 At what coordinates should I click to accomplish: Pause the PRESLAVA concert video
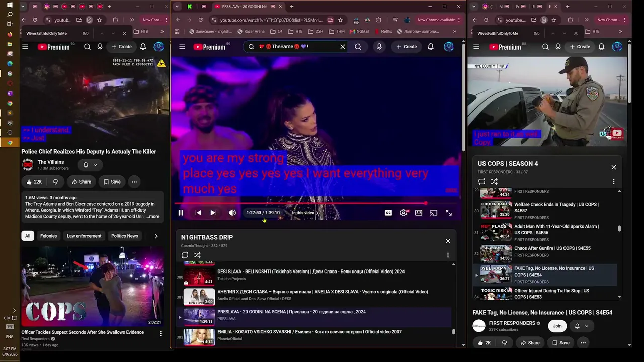[181, 213]
